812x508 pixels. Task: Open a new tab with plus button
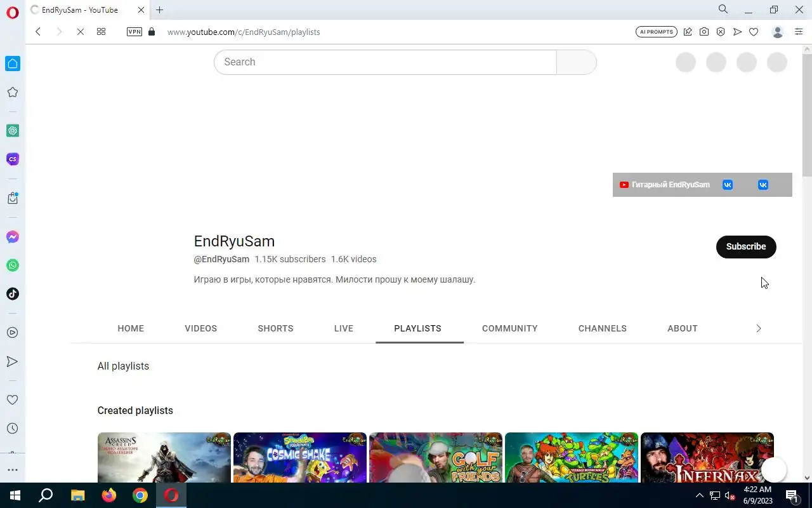click(x=160, y=10)
